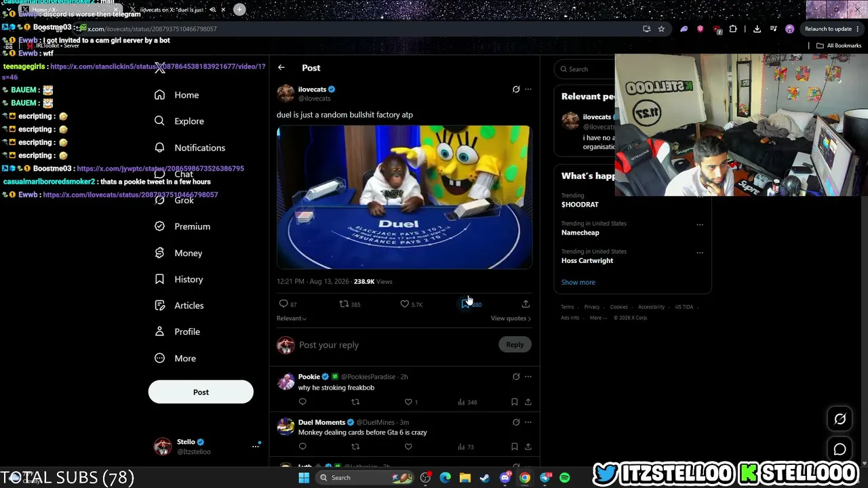Viewport: 868px width, 488px height.
Task: Open Steam from the taskbar
Action: (x=485, y=478)
